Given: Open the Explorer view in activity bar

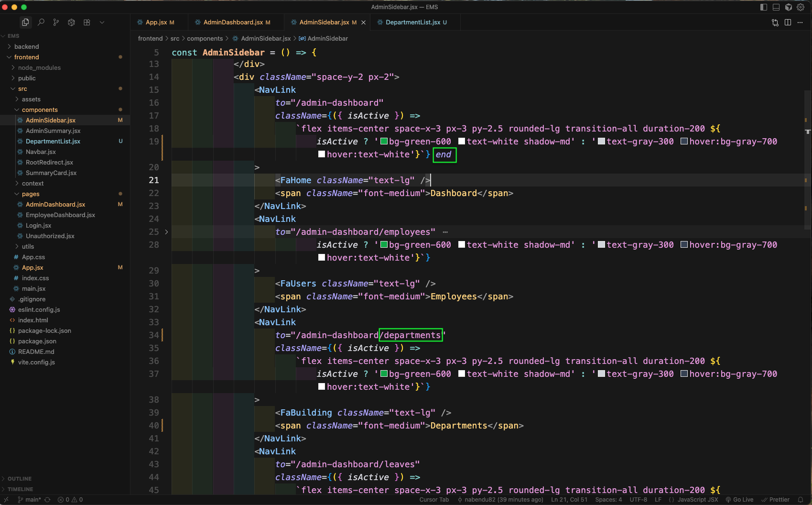Looking at the screenshot, I should point(25,22).
